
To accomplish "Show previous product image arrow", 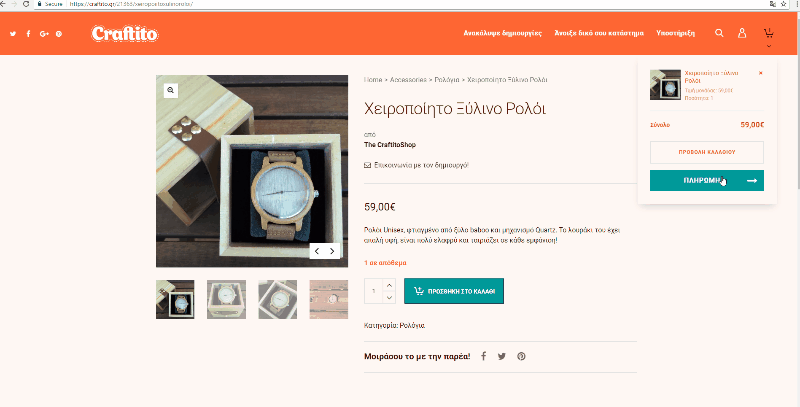I will click(317, 251).
